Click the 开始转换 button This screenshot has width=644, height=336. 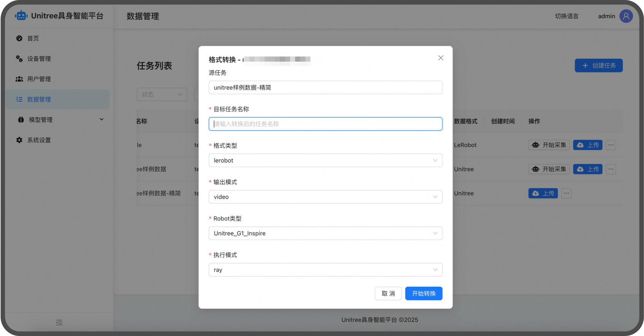(424, 293)
